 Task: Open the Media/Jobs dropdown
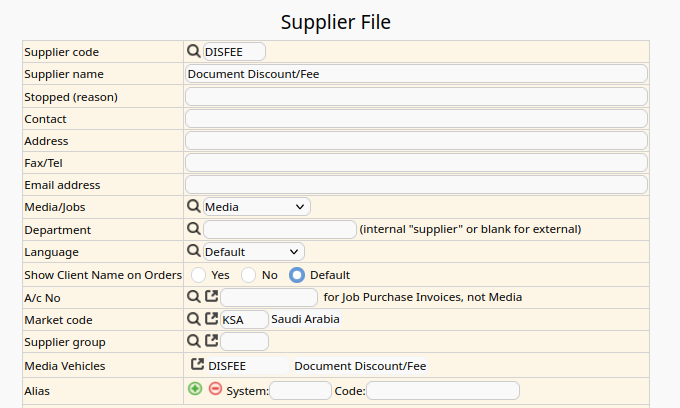tap(256, 206)
